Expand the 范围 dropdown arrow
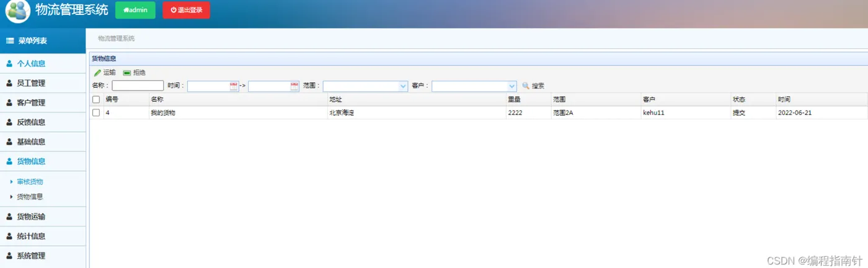Viewport: 868px width, 268px height. pos(402,86)
